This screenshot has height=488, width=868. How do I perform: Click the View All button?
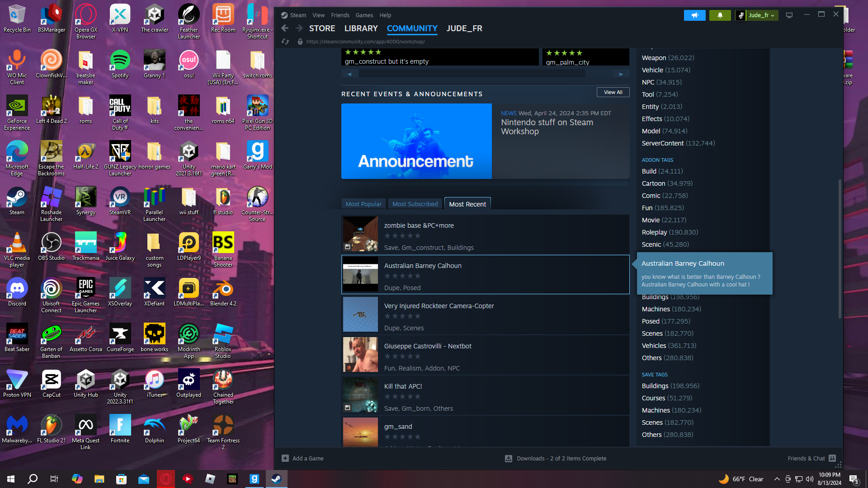point(613,92)
